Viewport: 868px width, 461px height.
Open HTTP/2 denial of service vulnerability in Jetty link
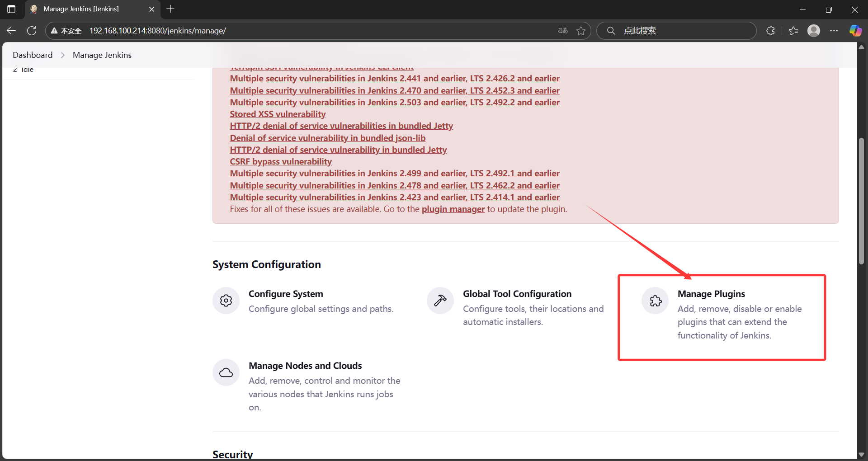pos(338,150)
